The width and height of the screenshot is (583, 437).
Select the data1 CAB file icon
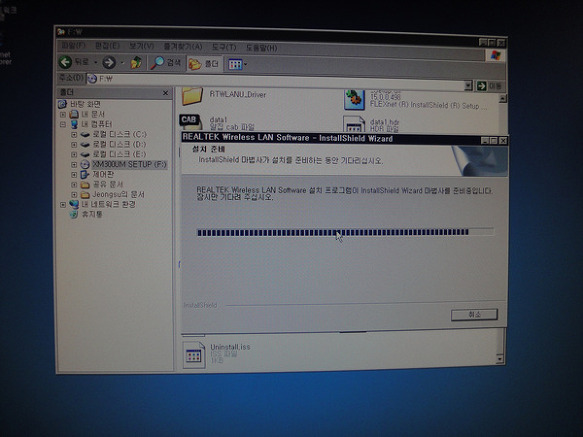(x=191, y=122)
